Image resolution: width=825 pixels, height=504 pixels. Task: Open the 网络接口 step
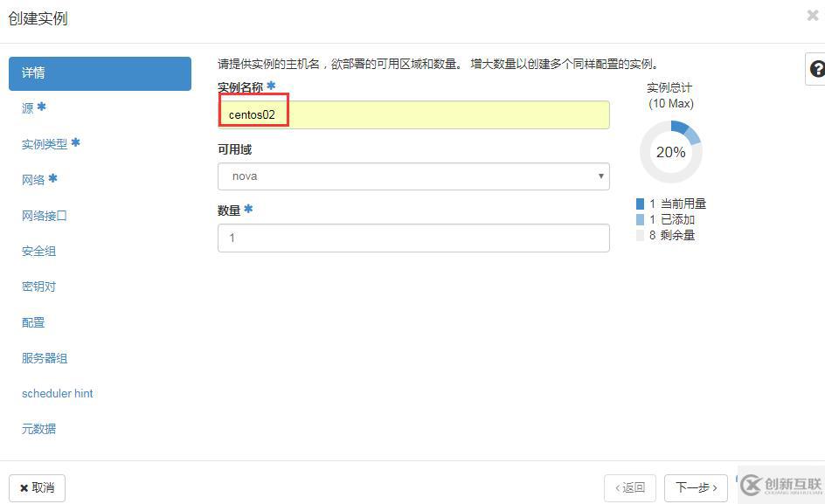point(45,215)
